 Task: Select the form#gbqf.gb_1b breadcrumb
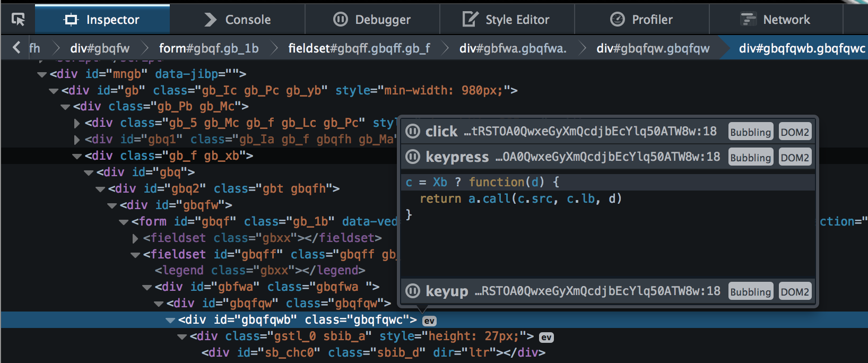pos(209,48)
